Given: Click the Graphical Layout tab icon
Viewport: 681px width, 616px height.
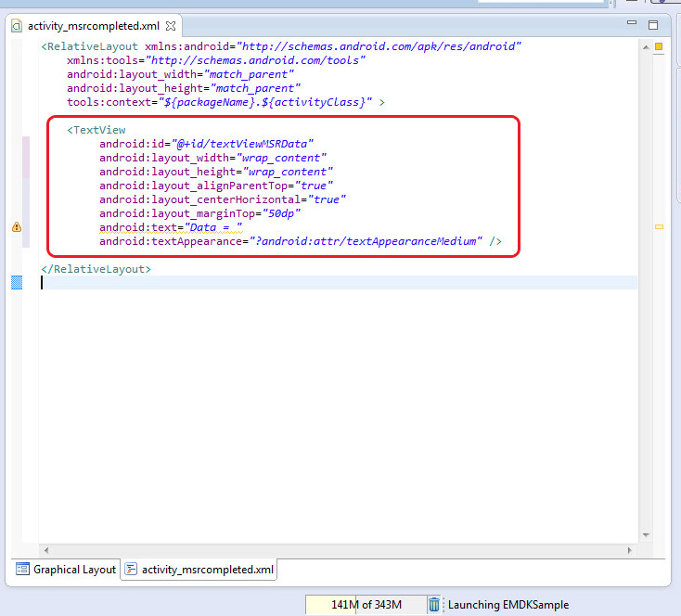Looking at the screenshot, I should (22, 570).
